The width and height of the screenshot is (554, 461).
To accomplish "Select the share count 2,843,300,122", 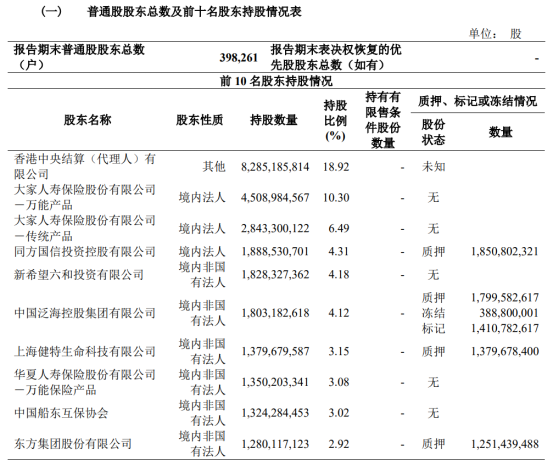I will pos(275,229).
